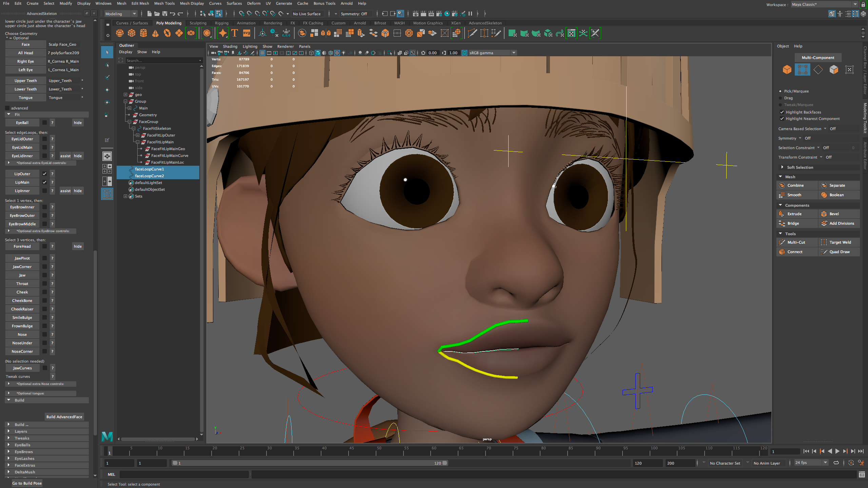
Task: Click the save scene icon
Action: click(x=165, y=14)
